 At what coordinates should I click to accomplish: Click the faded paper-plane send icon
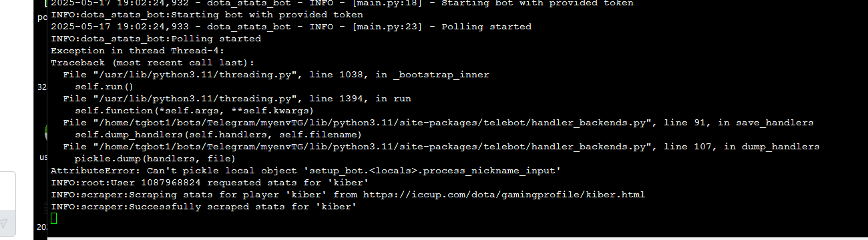pos(3,223)
